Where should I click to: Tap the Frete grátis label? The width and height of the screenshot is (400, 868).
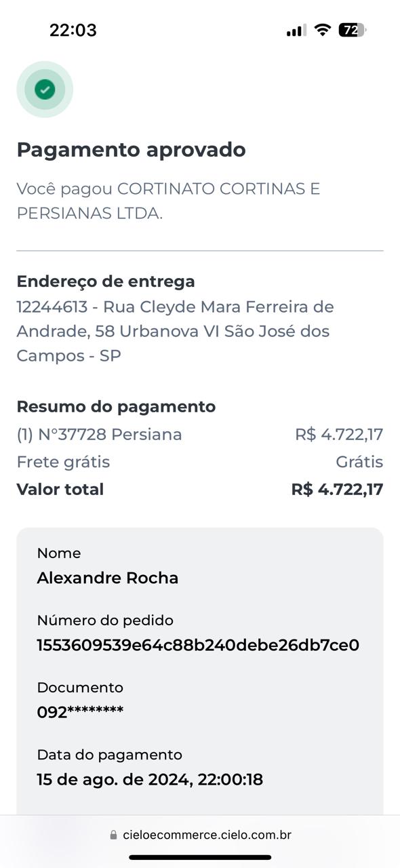pyautogui.click(x=63, y=462)
